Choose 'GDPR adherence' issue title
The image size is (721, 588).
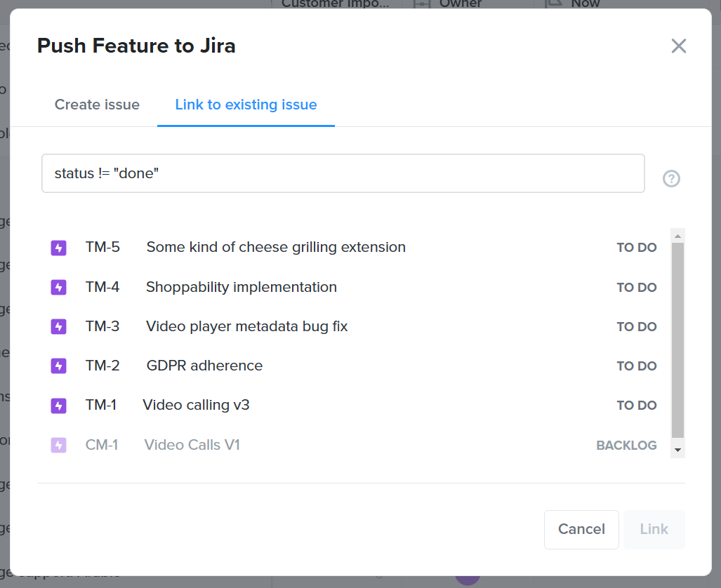pyautogui.click(x=204, y=366)
